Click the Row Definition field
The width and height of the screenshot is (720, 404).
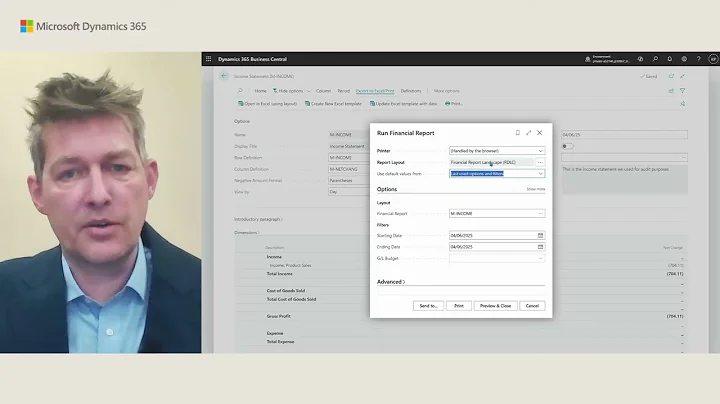(x=349, y=157)
